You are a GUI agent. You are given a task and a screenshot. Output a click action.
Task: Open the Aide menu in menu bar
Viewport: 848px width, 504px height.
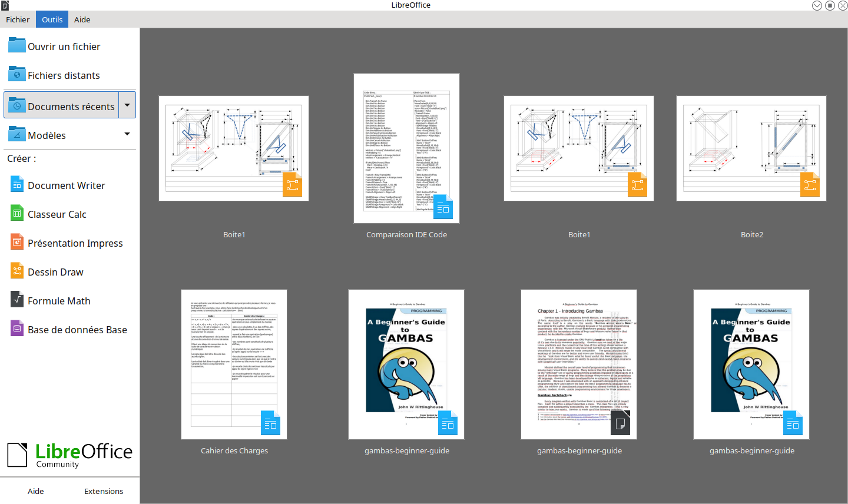[x=82, y=19]
